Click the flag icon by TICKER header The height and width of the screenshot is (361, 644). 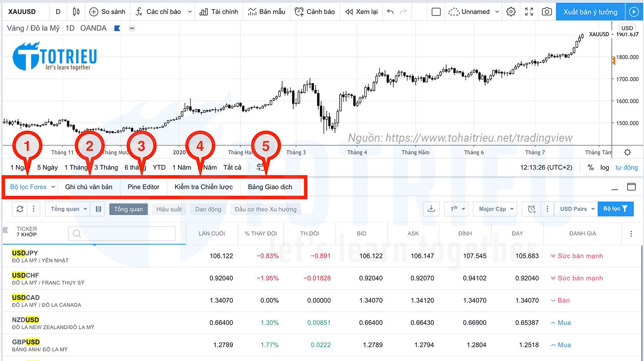pyautogui.click(x=6, y=231)
